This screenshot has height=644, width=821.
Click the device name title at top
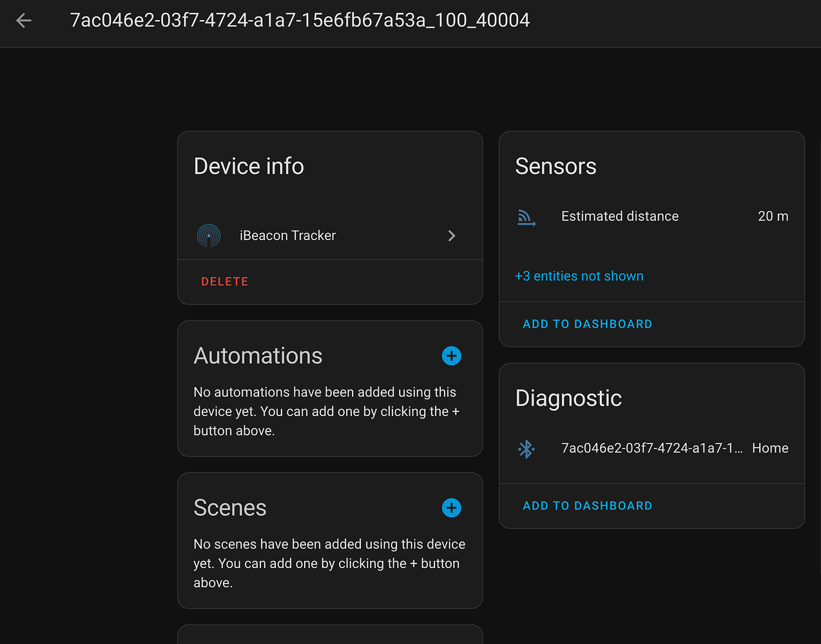tap(300, 21)
